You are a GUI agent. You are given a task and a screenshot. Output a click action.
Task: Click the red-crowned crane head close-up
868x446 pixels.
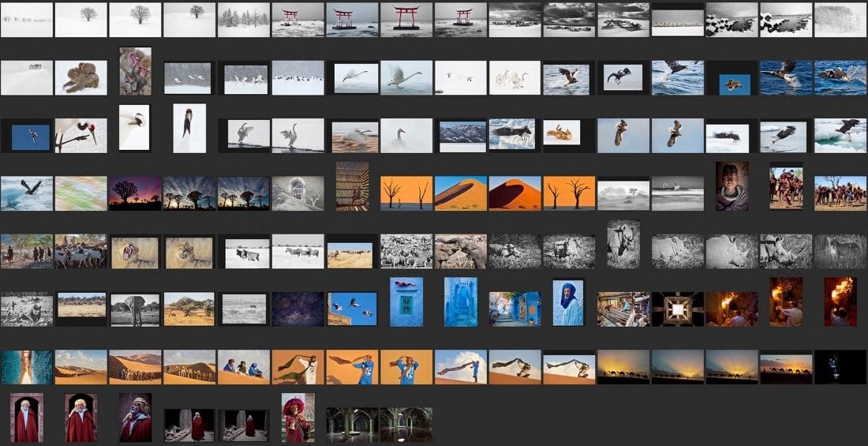(80, 136)
